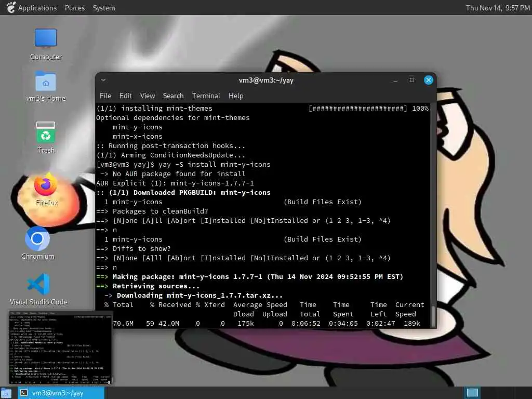Click 'Making package: mint-y-icons 1.7.7-1' line
Viewport: 532px width, 399px height.
250,277
